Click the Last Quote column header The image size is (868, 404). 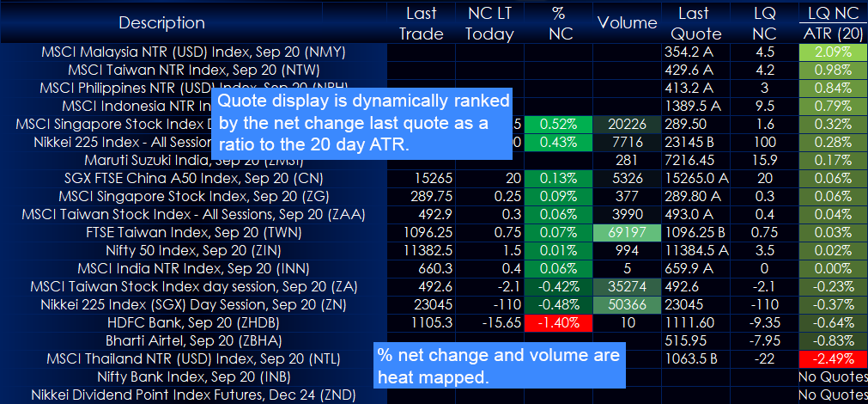[695, 22]
